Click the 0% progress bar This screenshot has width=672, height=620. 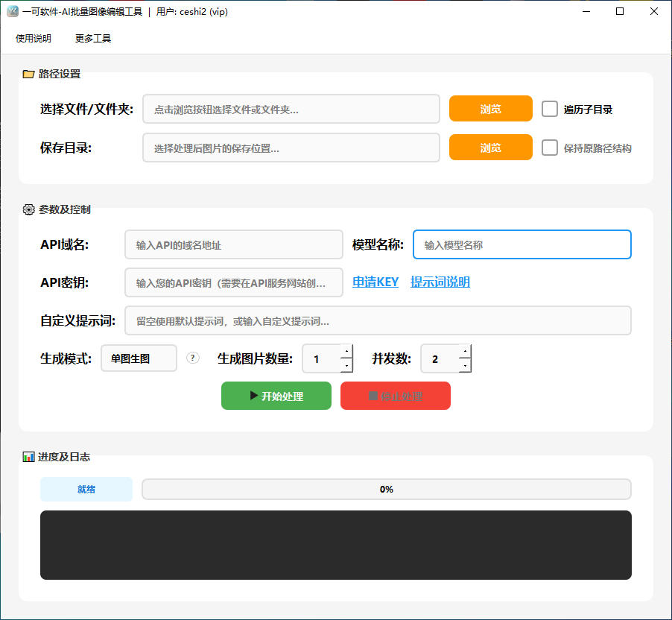pos(386,489)
